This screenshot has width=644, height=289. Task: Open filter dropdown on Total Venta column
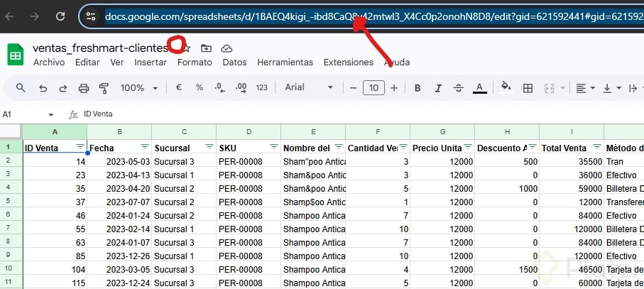(x=597, y=147)
